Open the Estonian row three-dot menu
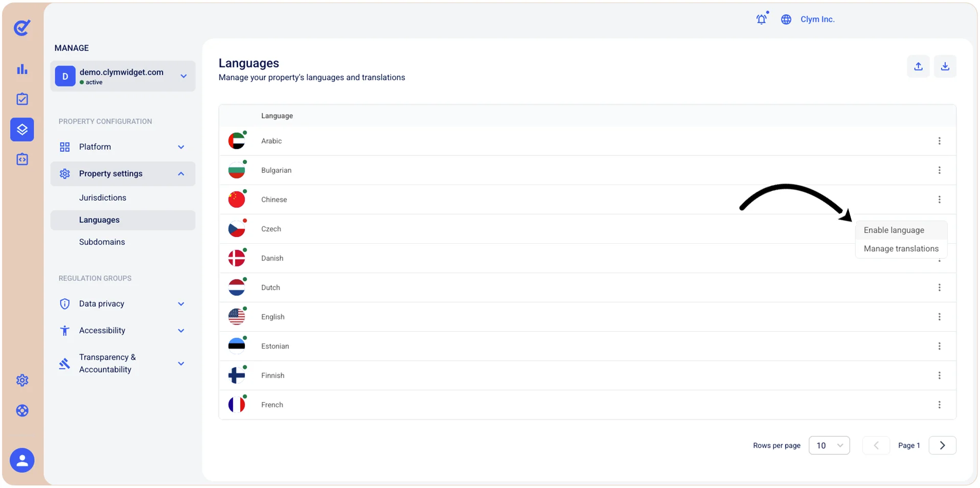Image resolution: width=980 pixels, height=488 pixels. pyautogui.click(x=939, y=346)
